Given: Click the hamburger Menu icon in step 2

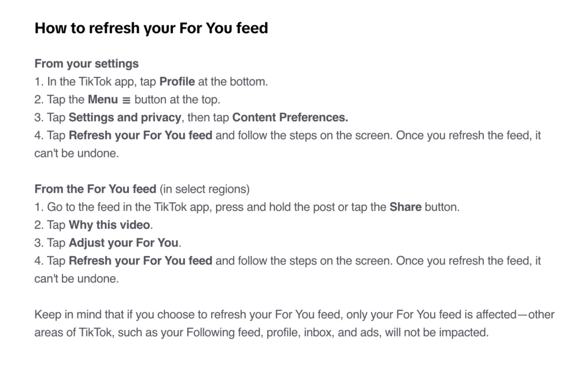Looking at the screenshot, I should [x=127, y=100].
